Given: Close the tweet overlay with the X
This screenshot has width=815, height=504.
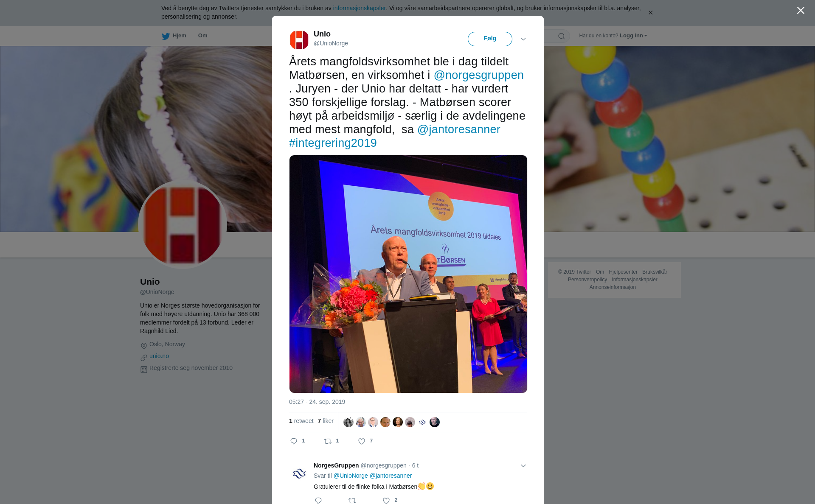Looking at the screenshot, I should pos(801,10).
